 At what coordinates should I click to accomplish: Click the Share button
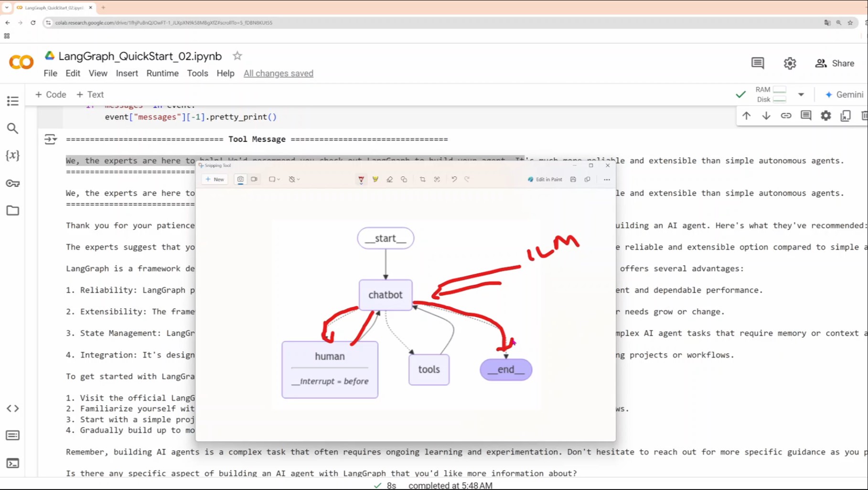tap(835, 63)
